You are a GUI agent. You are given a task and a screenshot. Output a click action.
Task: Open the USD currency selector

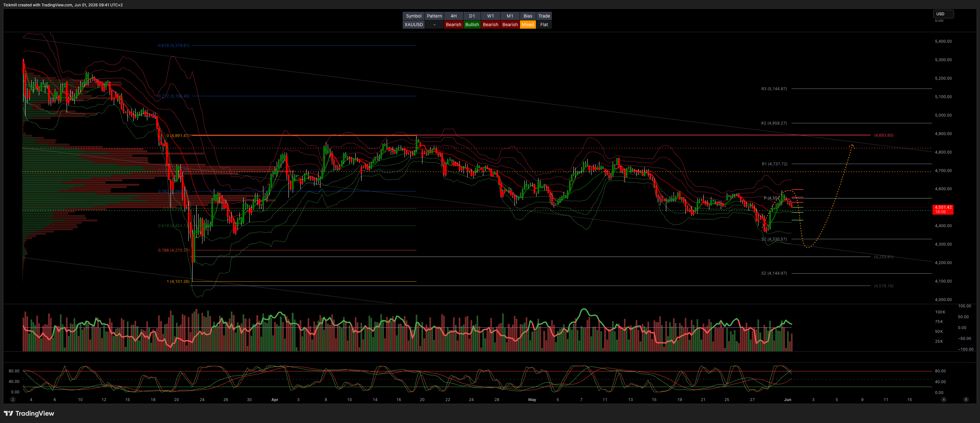point(943,14)
